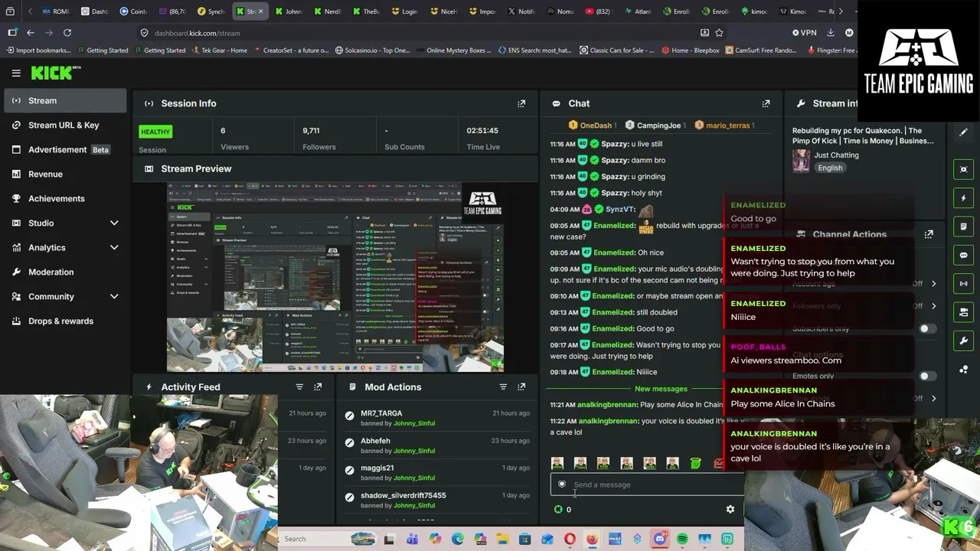Open Account age setting chevron
This screenshot has height=551, width=980.
[x=933, y=284]
